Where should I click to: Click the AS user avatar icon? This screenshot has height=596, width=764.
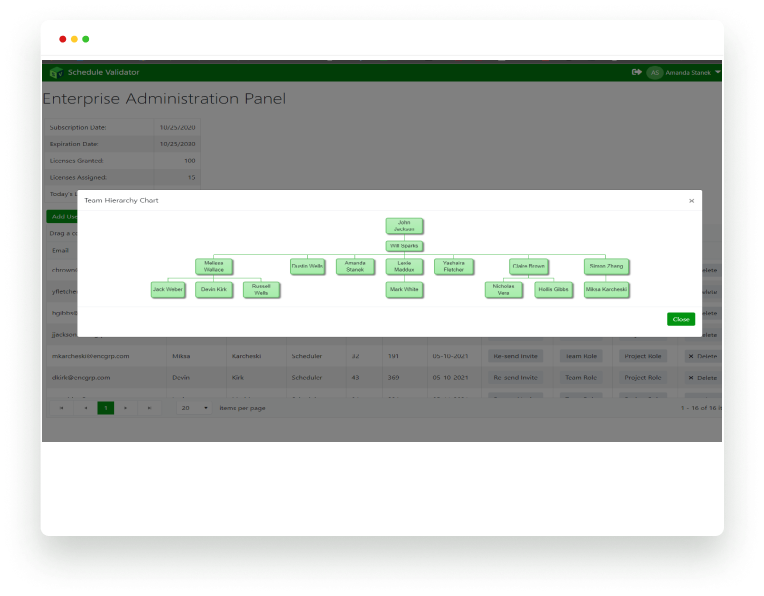click(654, 72)
